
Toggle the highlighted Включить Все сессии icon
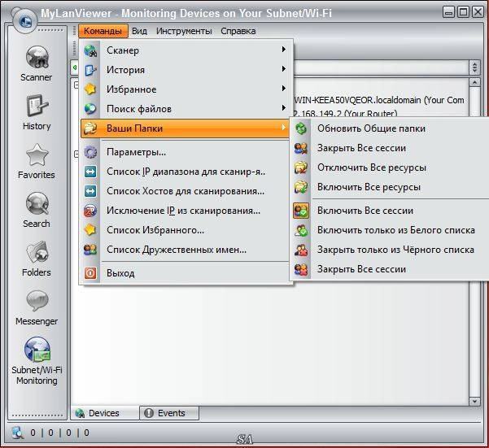coord(301,211)
